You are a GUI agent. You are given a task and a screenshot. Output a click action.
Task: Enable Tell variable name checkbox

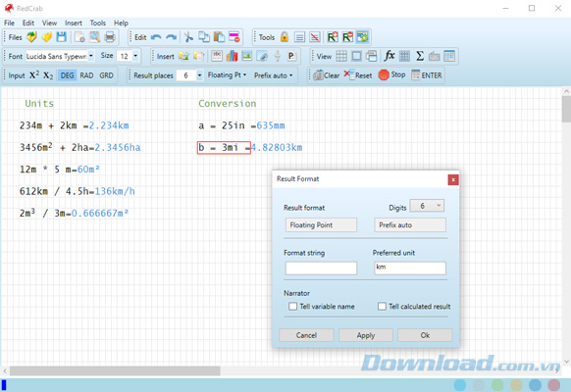(292, 306)
